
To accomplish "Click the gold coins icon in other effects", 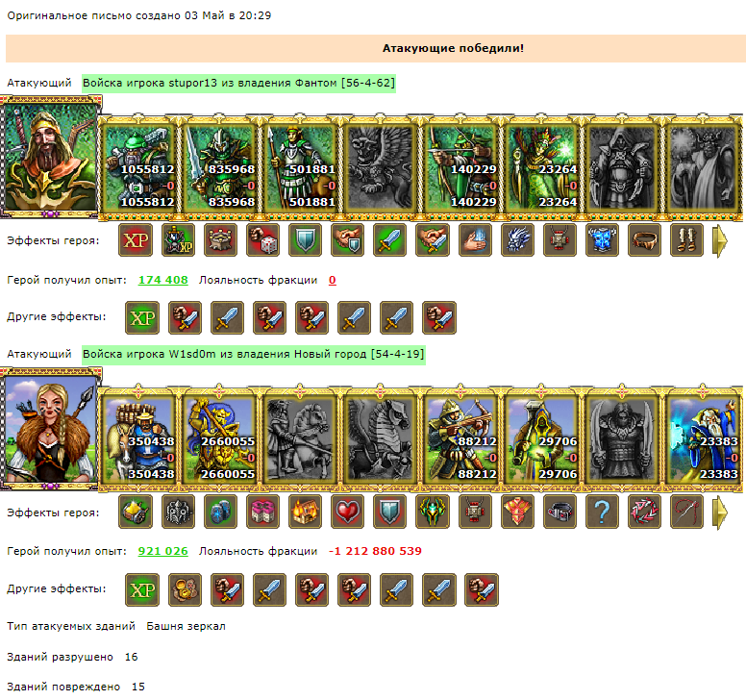I will click(x=186, y=590).
